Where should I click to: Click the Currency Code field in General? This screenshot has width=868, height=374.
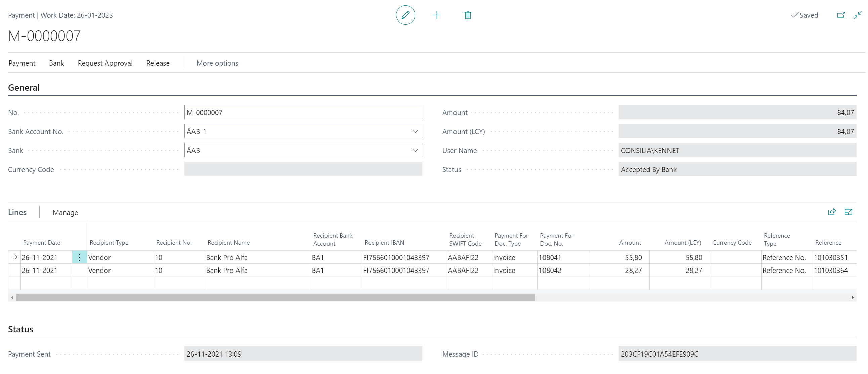point(303,169)
